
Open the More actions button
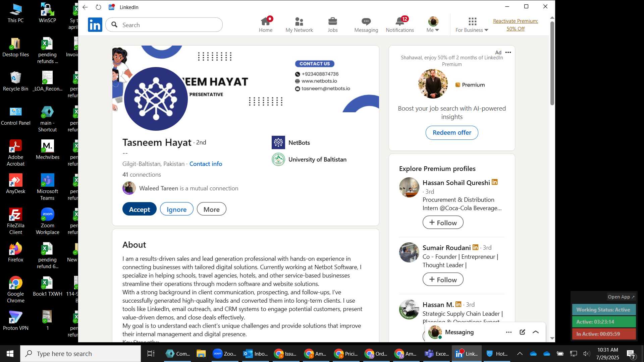click(212, 209)
